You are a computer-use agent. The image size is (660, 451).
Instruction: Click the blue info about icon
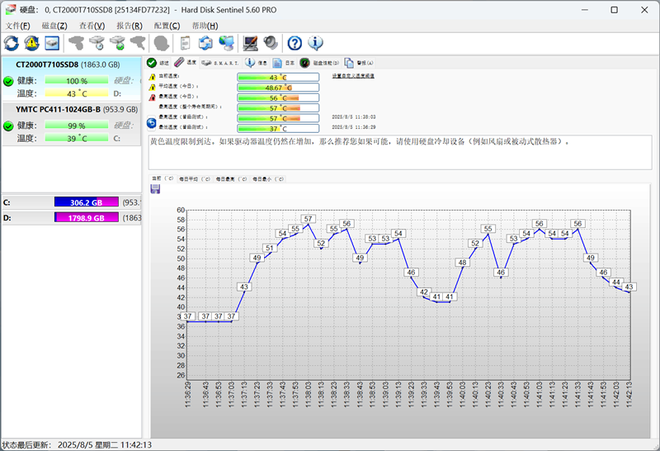click(316, 43)
